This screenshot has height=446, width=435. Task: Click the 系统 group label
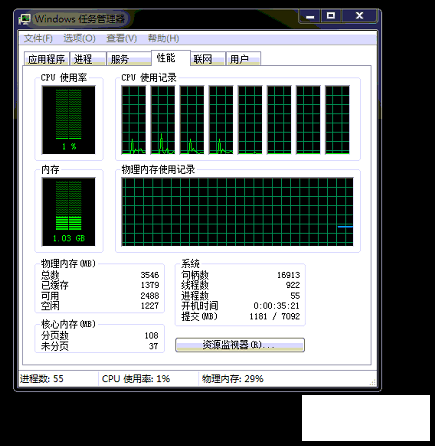click(190, 264)
